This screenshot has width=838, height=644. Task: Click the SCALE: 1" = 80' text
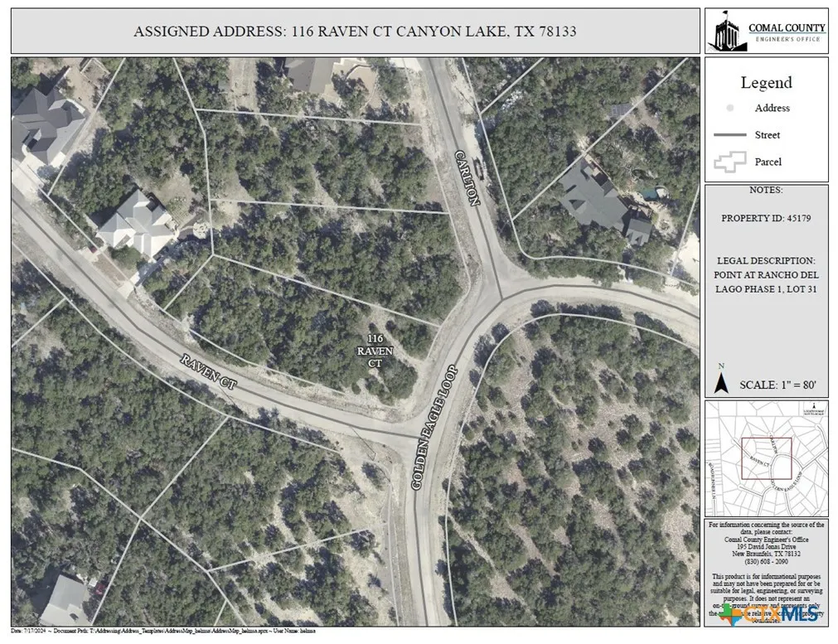pyautogui.click(x=777, y=385)
